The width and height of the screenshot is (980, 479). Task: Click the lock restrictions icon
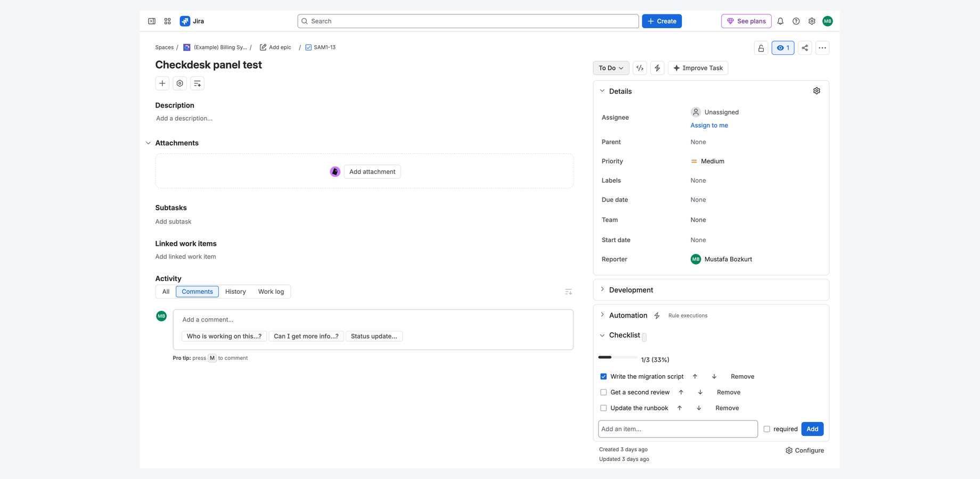tap(761, 48)
